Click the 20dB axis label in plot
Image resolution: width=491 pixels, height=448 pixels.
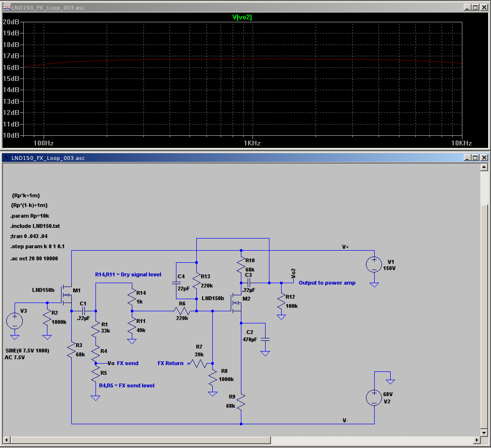[11, 22]
